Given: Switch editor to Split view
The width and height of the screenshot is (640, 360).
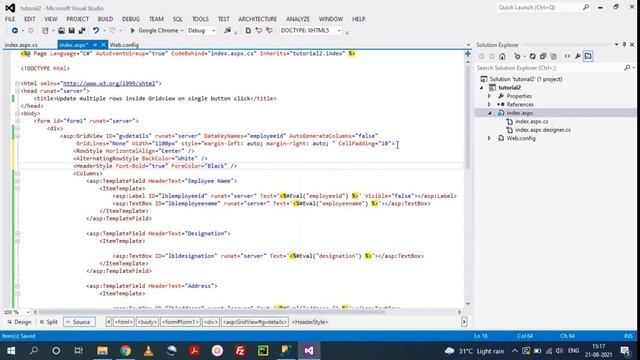Looking at the screenshot, I should point(49,322).
